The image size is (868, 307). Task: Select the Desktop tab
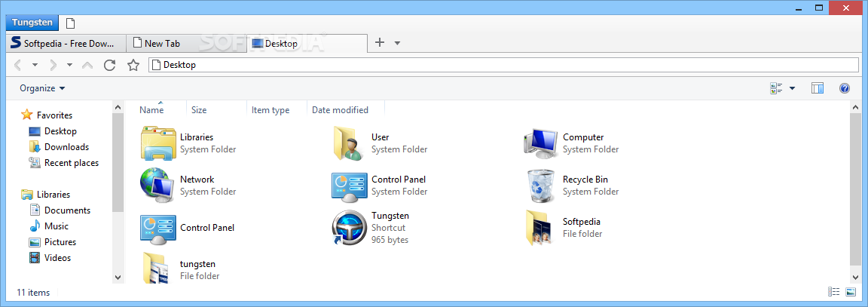[x=307, y=43]
